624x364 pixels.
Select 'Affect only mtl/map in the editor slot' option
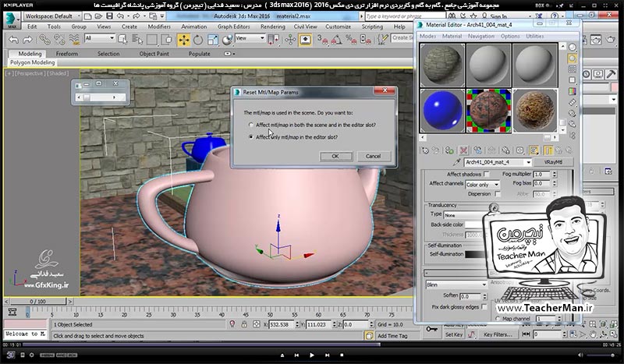[x=250, y=137]
